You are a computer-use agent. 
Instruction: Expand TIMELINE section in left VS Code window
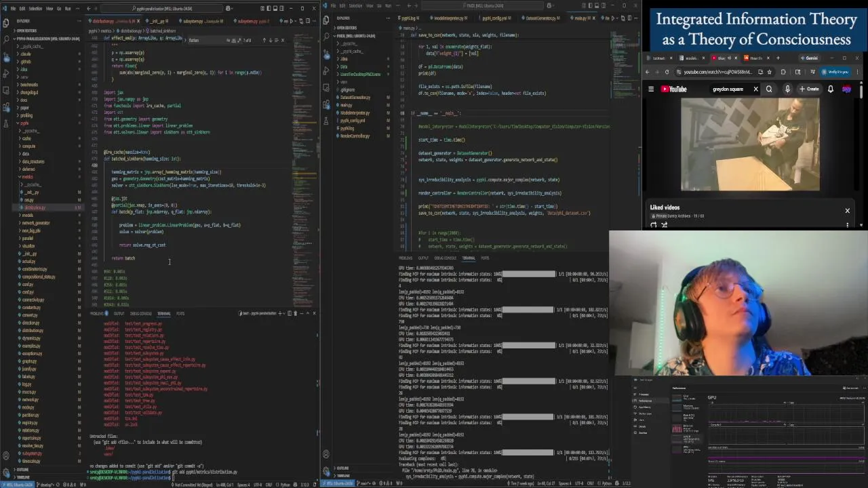(23, 477)
